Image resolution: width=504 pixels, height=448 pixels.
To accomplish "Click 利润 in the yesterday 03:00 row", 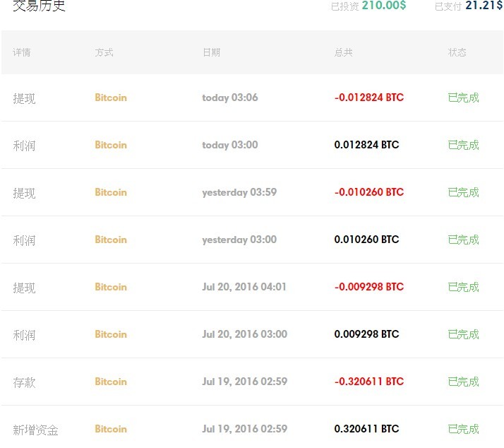I will coord(24,240).
